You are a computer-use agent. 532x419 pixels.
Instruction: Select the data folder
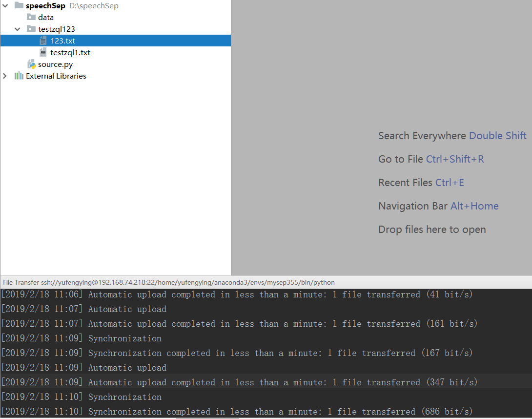[x=46, y=17]
